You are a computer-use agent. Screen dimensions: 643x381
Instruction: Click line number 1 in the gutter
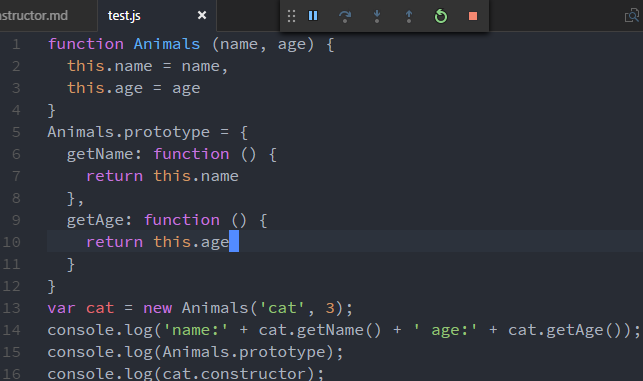click(16, 44)
